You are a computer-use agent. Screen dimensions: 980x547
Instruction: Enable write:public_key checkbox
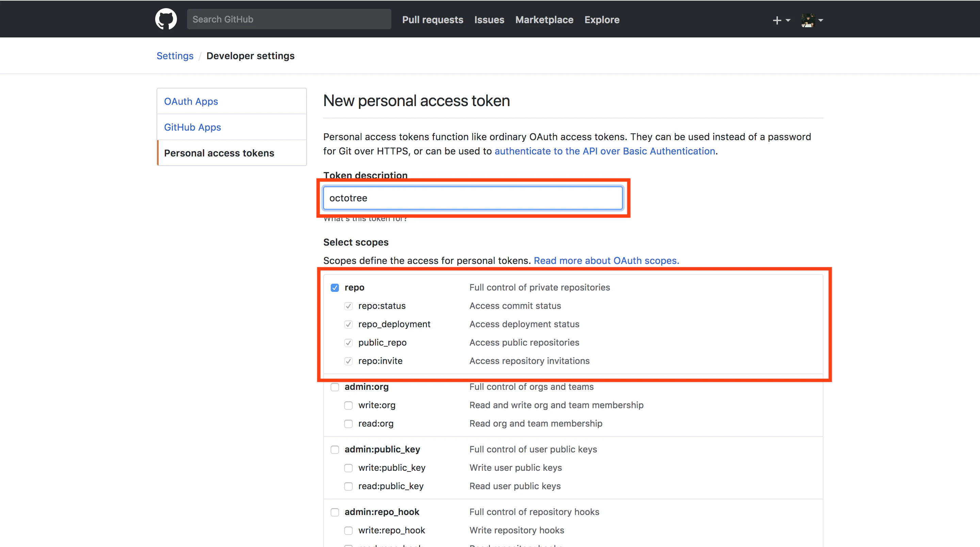click(x=348, y=468)
